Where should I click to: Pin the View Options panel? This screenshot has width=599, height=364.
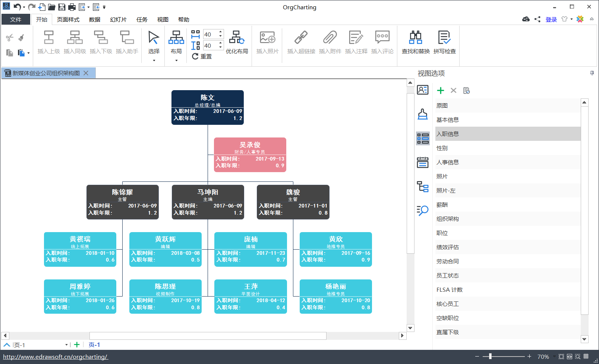[x=592, y=73]
